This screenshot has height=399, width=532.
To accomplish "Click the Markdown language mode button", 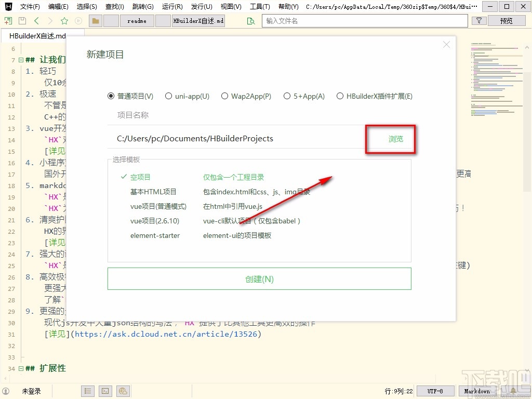I will [x=477, y=391].
